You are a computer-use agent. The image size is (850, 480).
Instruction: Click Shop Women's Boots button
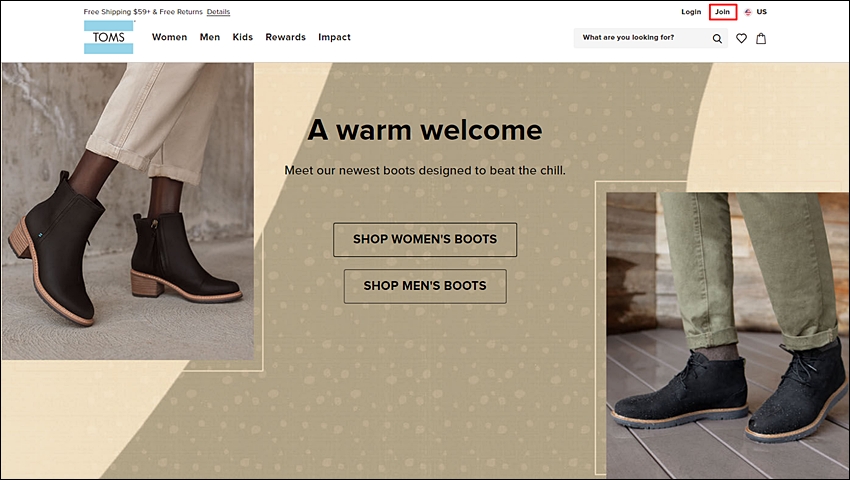[x=425, y=239]
